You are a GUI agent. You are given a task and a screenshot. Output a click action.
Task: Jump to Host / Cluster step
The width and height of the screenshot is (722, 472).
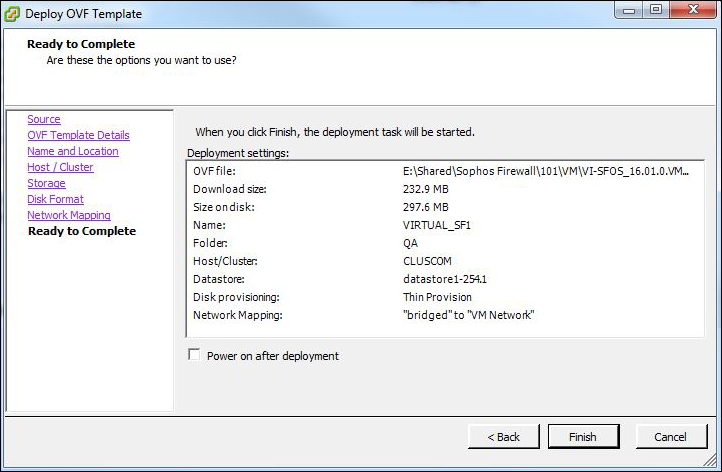pos(60,167)
